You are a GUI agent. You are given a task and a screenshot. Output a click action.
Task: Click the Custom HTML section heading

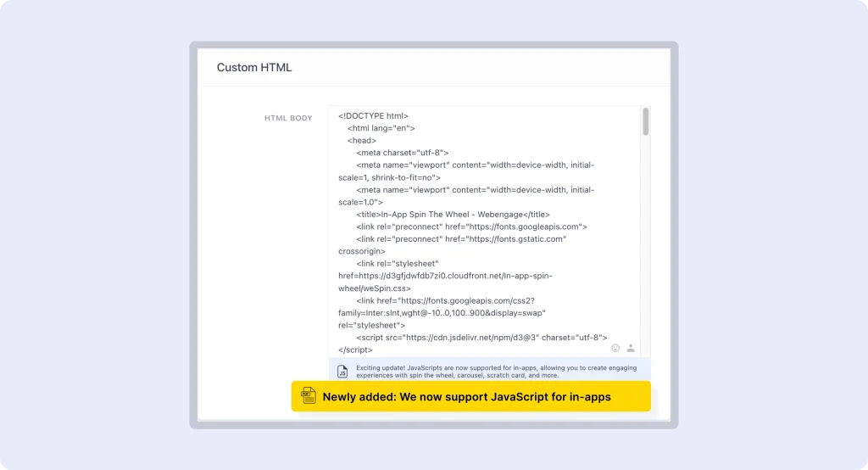pos(254,67)
